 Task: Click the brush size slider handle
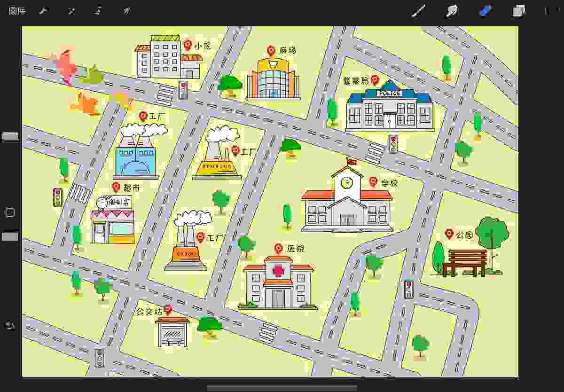[10, 137]
